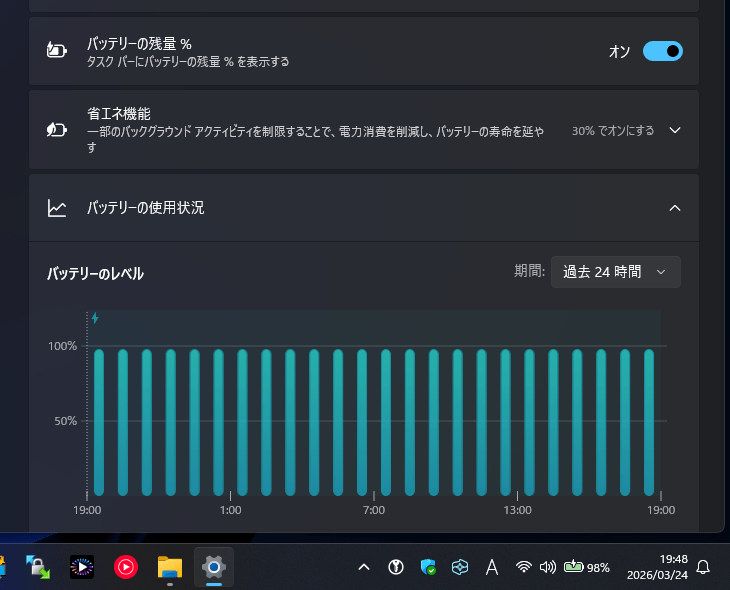Open File Explorer from the taskbar
Viewport: 730px width, 590px height.
click(169, 568)
